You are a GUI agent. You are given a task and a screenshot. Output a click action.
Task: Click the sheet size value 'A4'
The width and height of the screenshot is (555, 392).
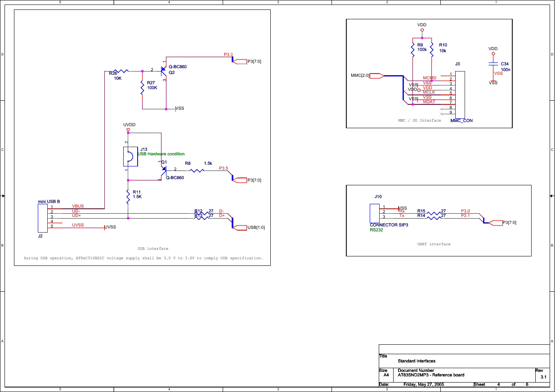pyautogui.click(x=386, y=375)
